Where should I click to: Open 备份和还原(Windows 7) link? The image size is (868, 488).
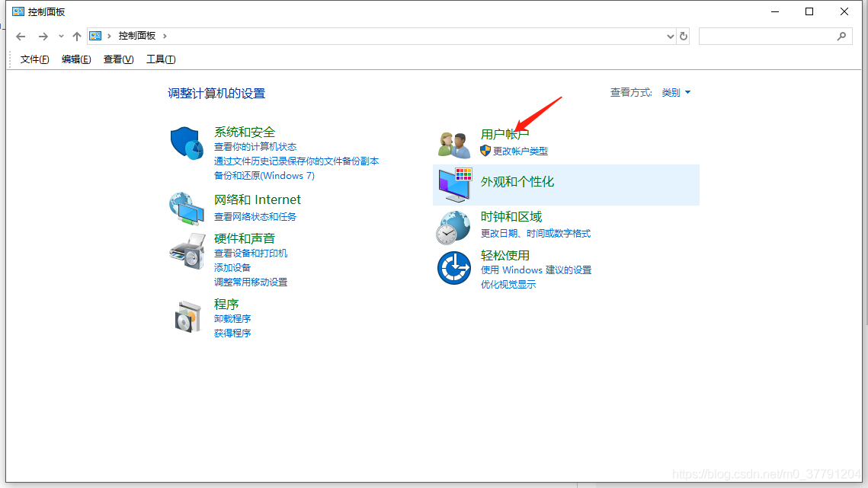[264, 175]
